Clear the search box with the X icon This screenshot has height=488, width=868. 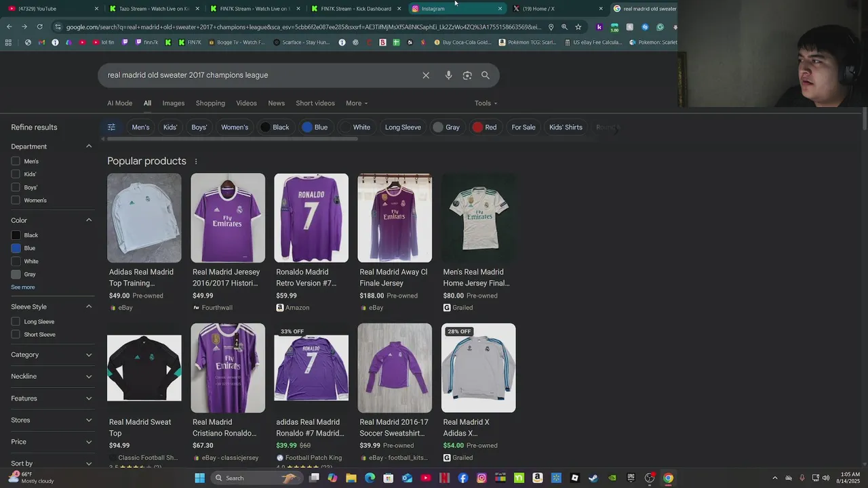(426, 75)
